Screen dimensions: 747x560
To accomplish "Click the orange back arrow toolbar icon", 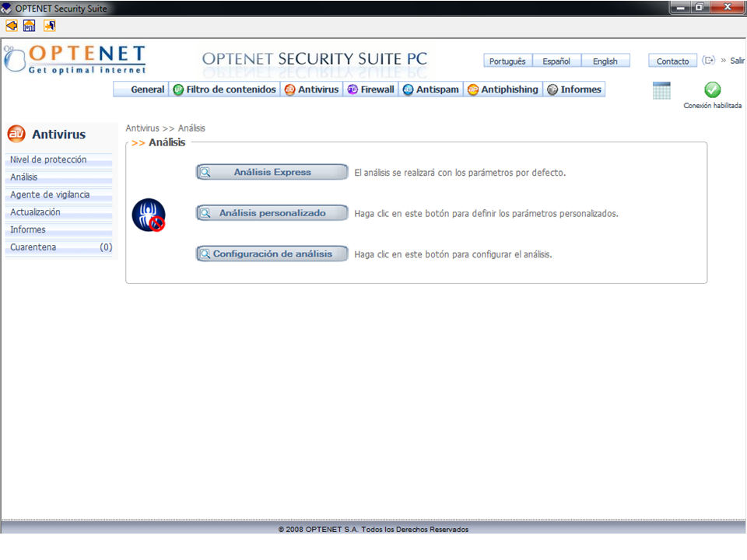I will pyautogui.click(x=11, y=26).
